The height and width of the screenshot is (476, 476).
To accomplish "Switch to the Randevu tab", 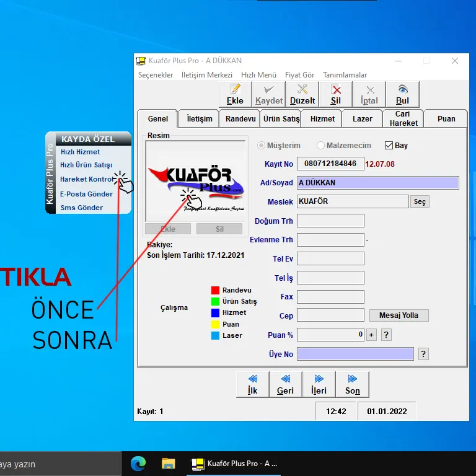I will (x=240, y=119).
